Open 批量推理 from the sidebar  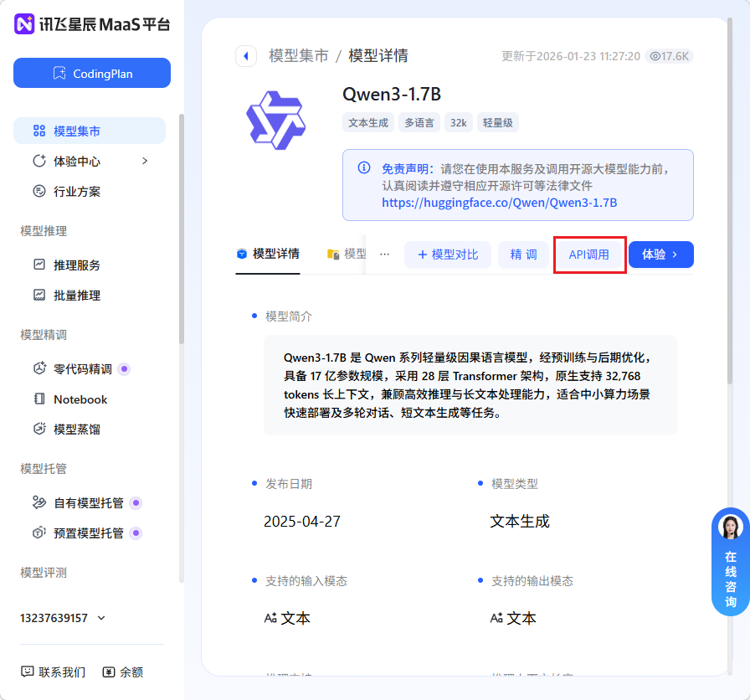coord(76,295)
